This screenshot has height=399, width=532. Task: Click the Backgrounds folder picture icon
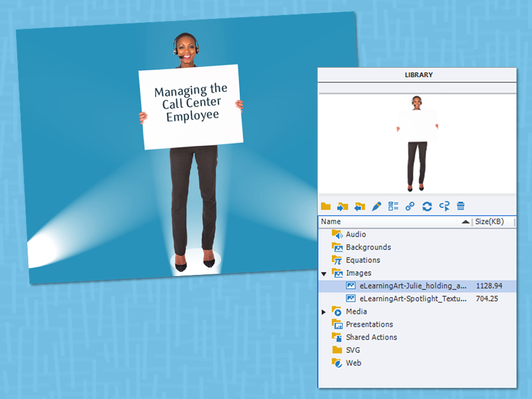[x=337, y=247]
